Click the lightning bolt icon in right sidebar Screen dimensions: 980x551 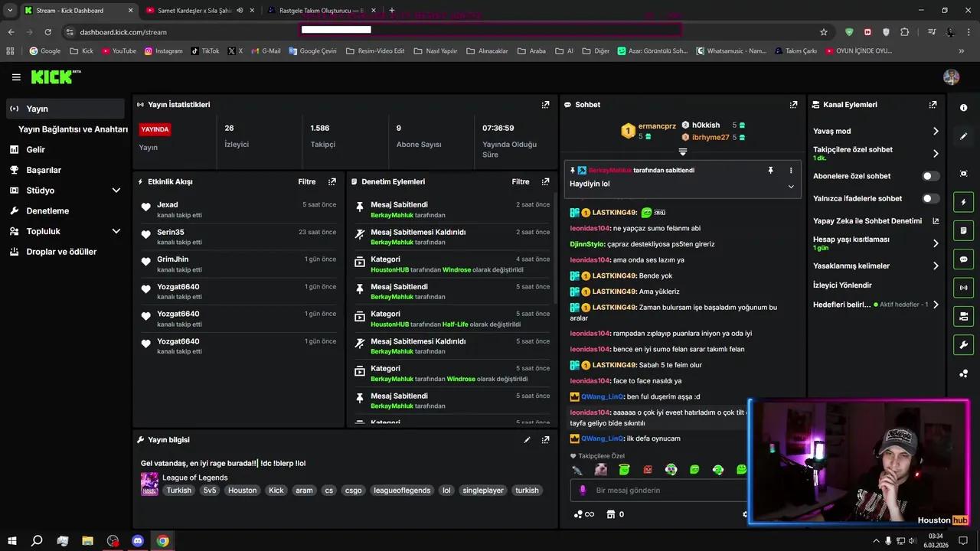[963, 202]
